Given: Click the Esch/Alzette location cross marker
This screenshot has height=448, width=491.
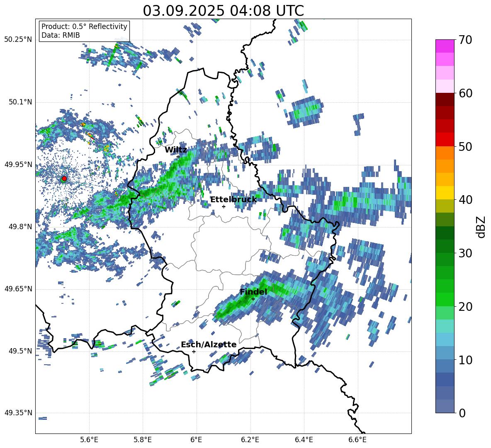Looking at the screenshot, I should [194, 351].
